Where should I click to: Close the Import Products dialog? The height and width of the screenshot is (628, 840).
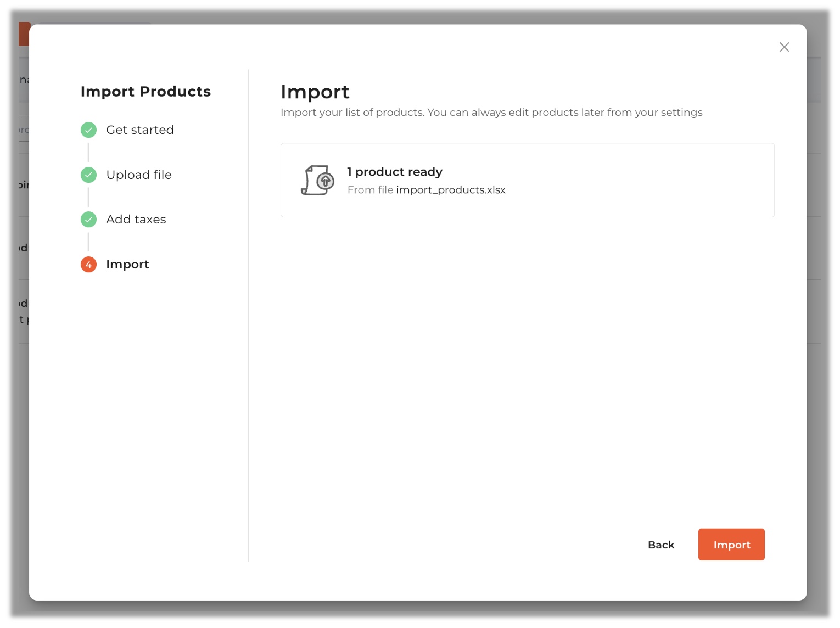point(784,47)
